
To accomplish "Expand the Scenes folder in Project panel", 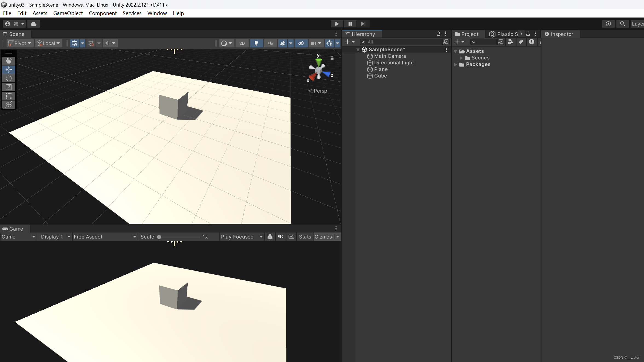I will pos(462,58).
